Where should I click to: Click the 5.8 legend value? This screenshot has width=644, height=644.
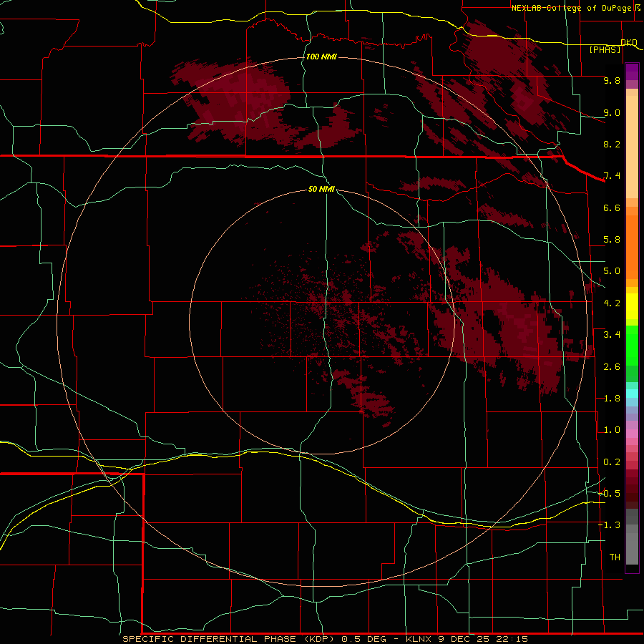point(612,240)
